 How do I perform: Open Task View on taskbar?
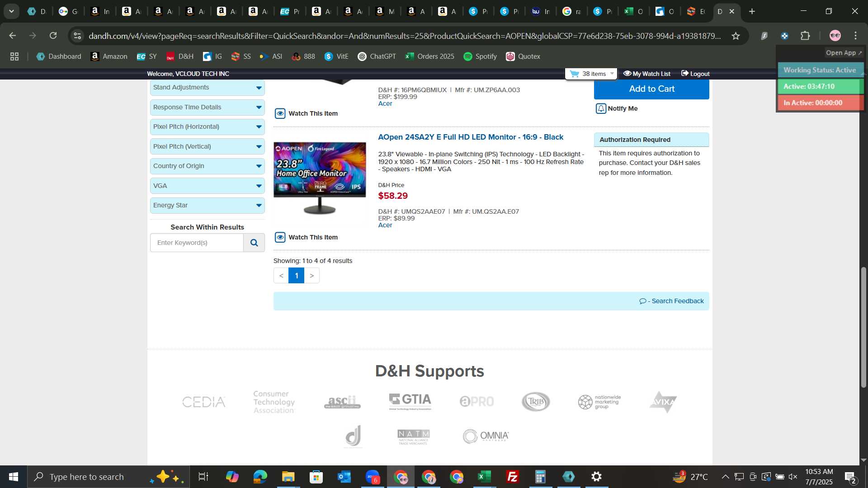[x=203, y=477]
